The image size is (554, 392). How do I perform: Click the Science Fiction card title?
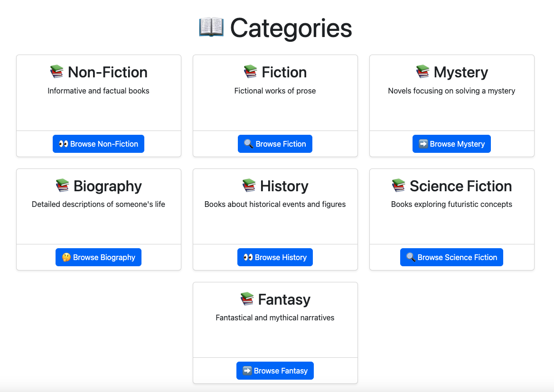pos(461,186)
